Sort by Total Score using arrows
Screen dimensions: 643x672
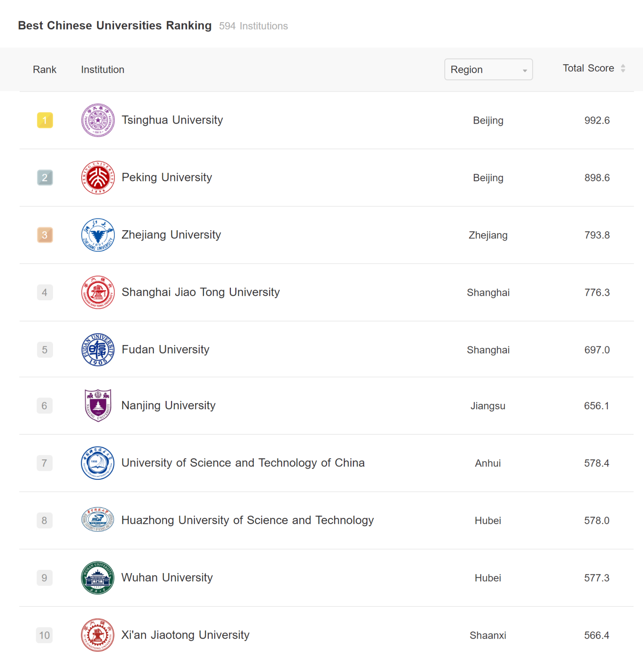pos(623,68)
